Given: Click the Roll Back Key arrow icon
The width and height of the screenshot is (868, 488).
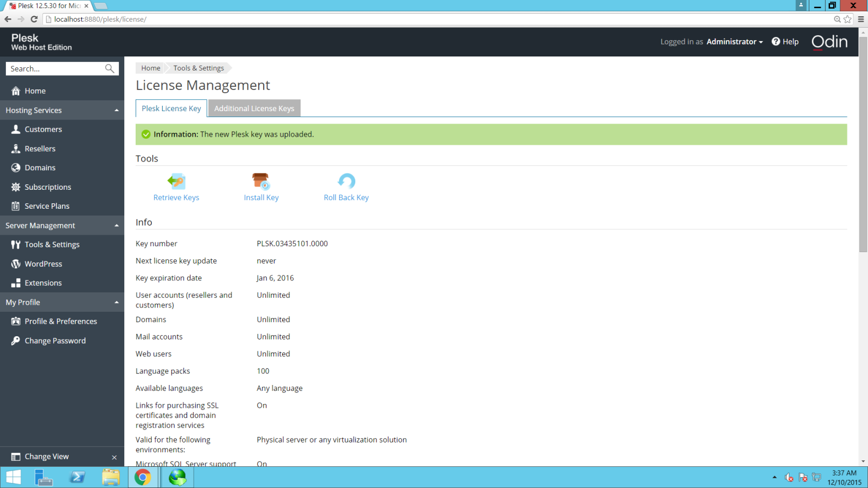Looking at the screenshot, I should pyautogui.click(x=346, y=181).
